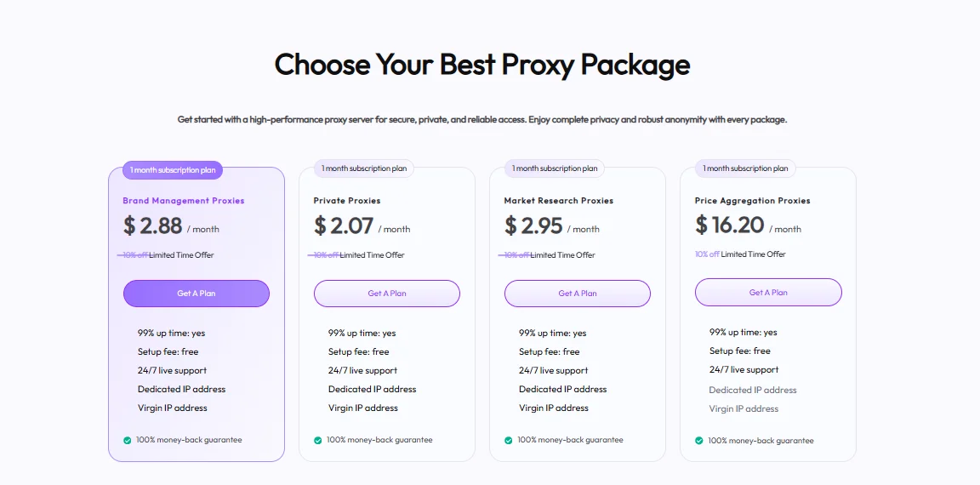Click the $2.07 per month price
This screenshot has height=485, width=980.
(362, 226)
